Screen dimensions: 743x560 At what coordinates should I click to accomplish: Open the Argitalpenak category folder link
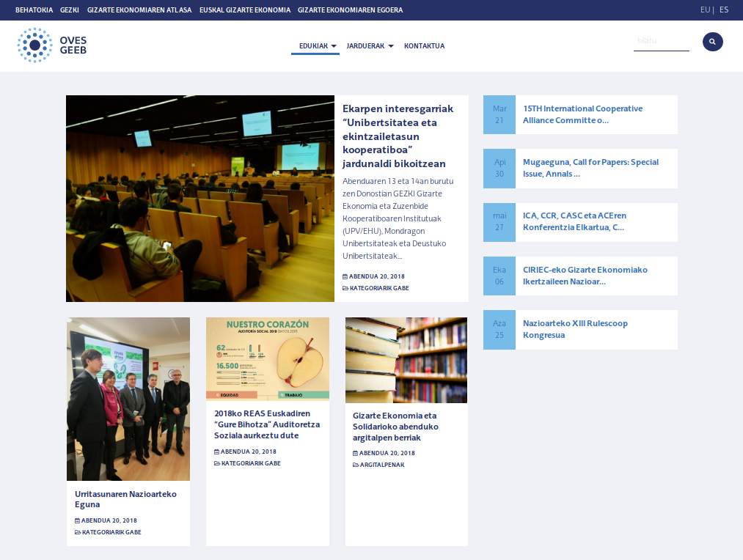coord(381,465)
